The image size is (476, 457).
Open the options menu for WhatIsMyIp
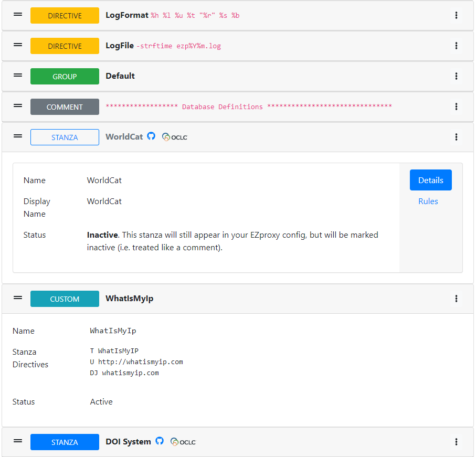coord(456,299)
